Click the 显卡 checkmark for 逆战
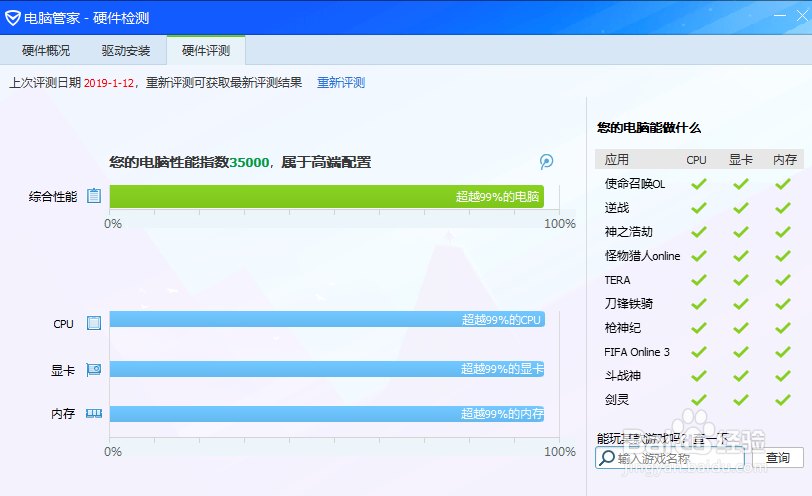Screen dimensions: 812x496 741,208
